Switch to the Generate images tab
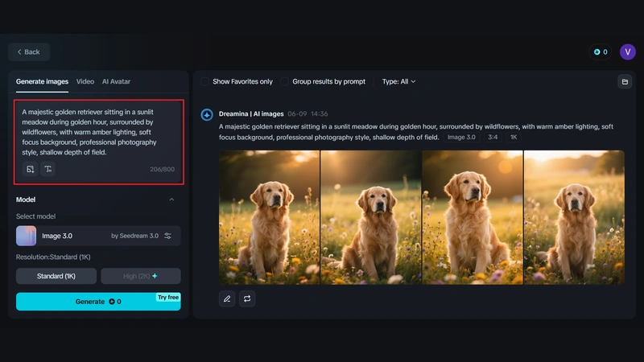This screenshot has height=362, width=644. [x=42, y=82]
